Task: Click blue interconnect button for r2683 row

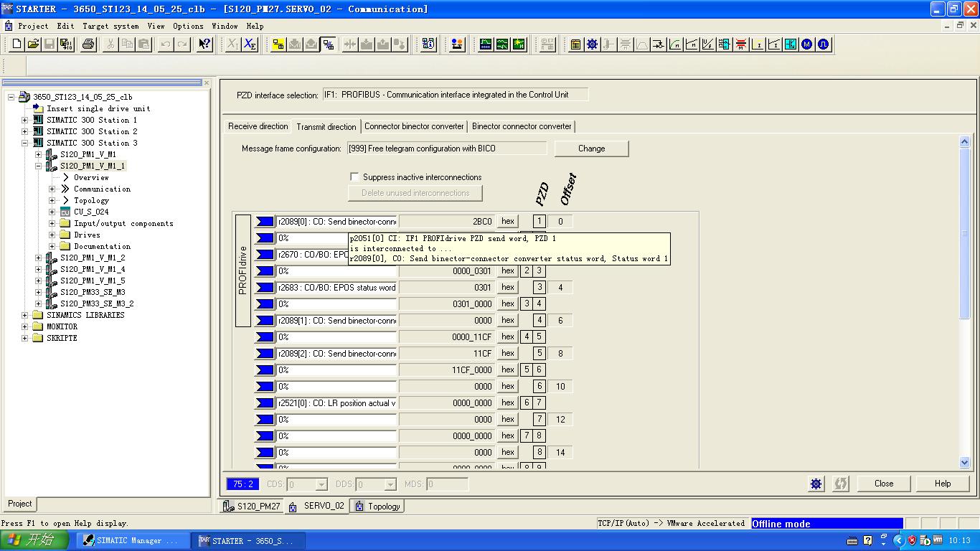Action: [265, 288]
